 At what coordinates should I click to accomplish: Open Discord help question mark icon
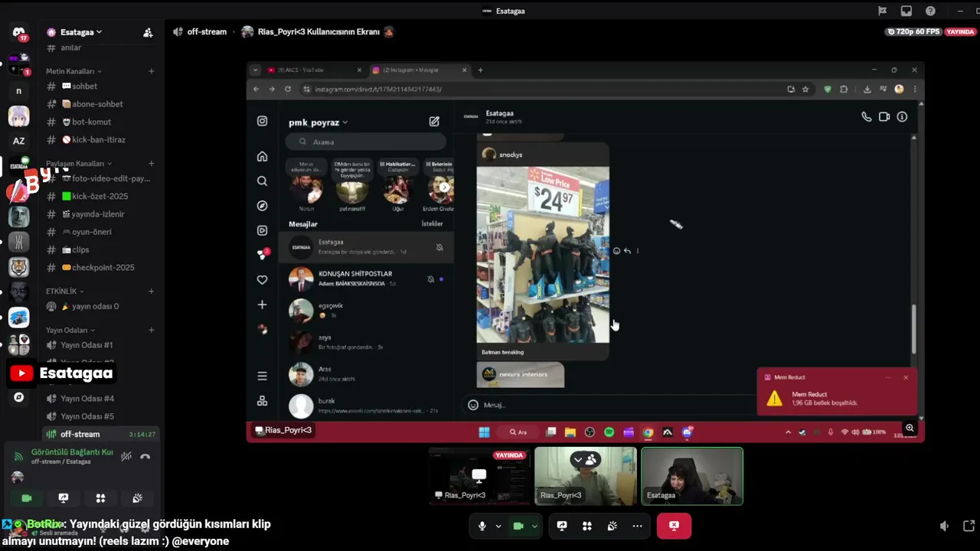[930, 11]
